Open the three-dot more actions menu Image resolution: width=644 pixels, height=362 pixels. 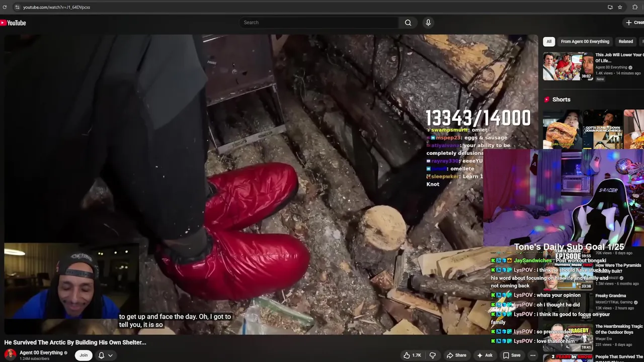(533, 355)
